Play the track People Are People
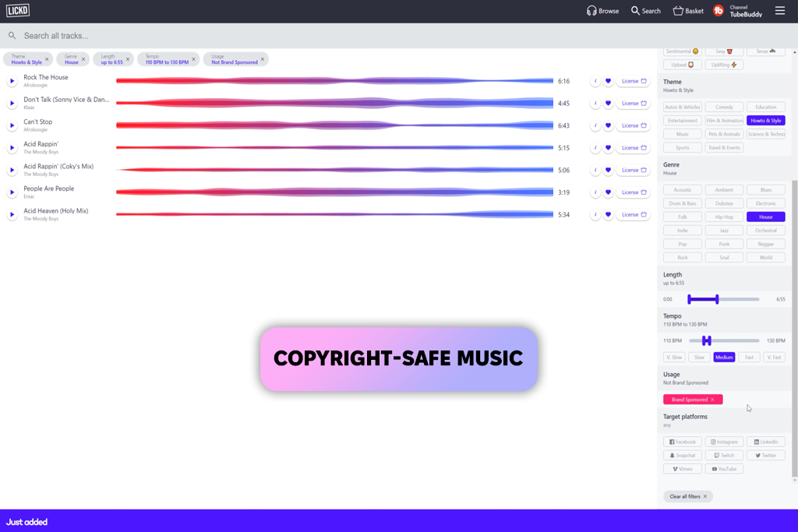Image resolution: width=798 pixels, height=532 pixels. click(x=12, y=192)
